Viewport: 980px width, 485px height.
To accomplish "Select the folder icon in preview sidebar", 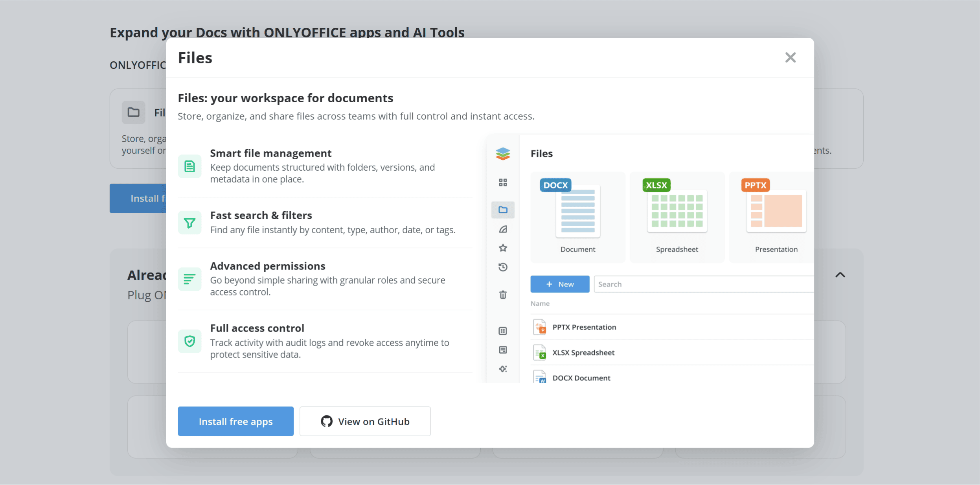I will click(503, 210).
